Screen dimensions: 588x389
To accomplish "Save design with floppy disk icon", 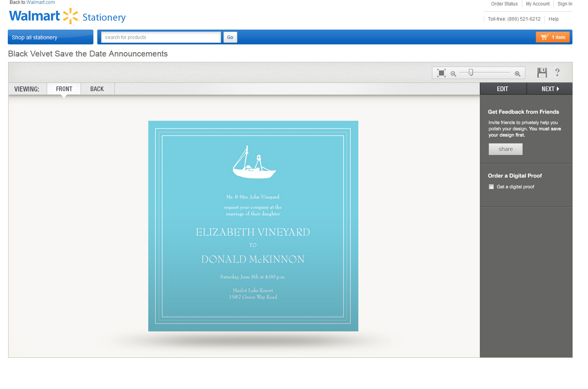I will [542, 73].
